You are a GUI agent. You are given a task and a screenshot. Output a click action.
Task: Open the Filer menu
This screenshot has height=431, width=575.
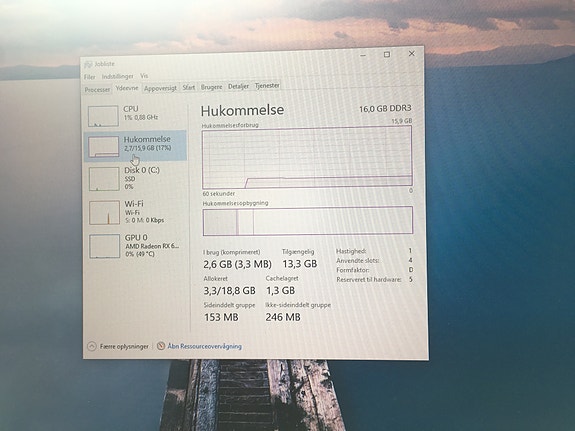(x=89, y=77)
